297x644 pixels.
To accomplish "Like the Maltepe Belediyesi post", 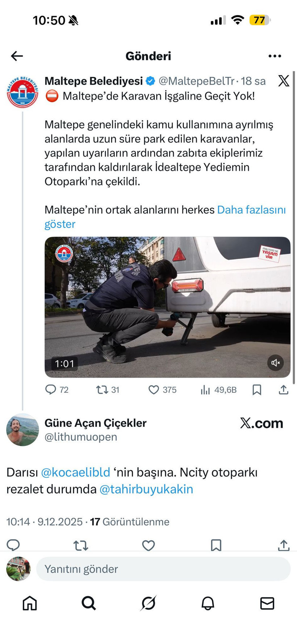I will point(154,390).
